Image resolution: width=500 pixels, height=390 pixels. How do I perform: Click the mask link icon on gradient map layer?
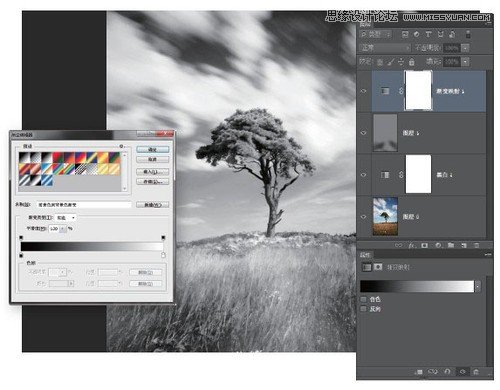tap(401, 91)
